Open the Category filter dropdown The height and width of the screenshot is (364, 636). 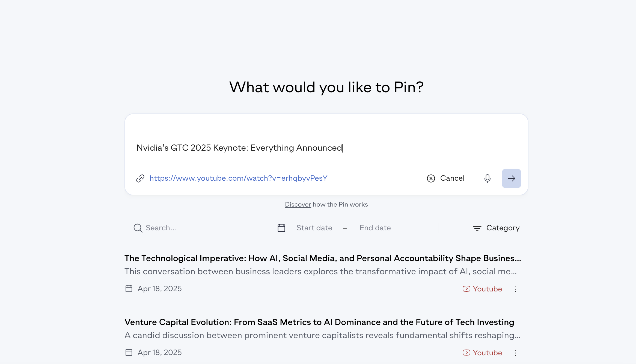496,228
